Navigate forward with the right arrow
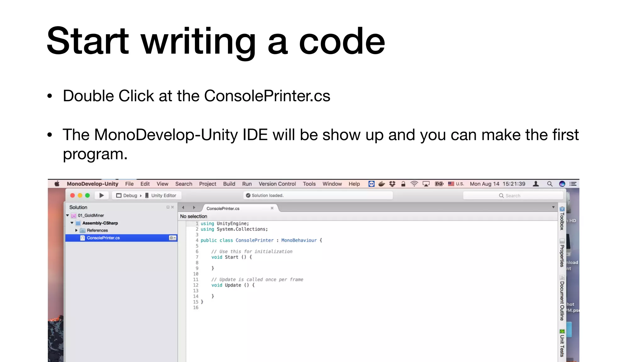 (194, 207)
